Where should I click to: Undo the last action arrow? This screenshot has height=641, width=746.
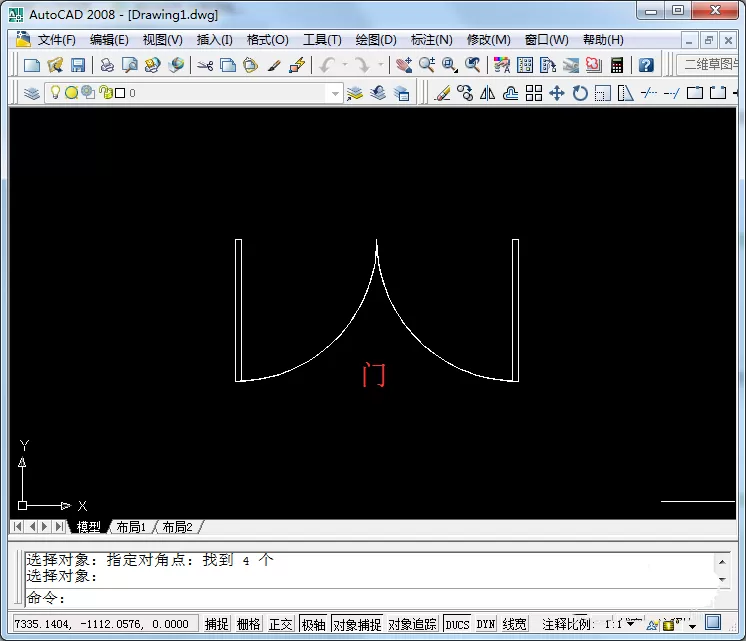coord(327,65)
